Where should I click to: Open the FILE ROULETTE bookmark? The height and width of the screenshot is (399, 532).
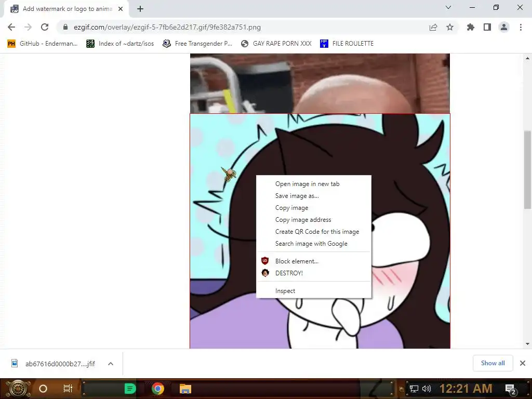click(347, 44)
